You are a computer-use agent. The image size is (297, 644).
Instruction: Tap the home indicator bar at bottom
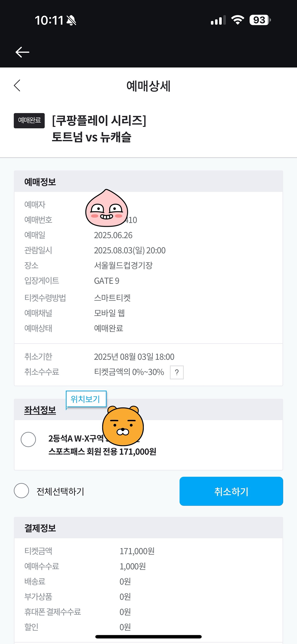(148, 637)
